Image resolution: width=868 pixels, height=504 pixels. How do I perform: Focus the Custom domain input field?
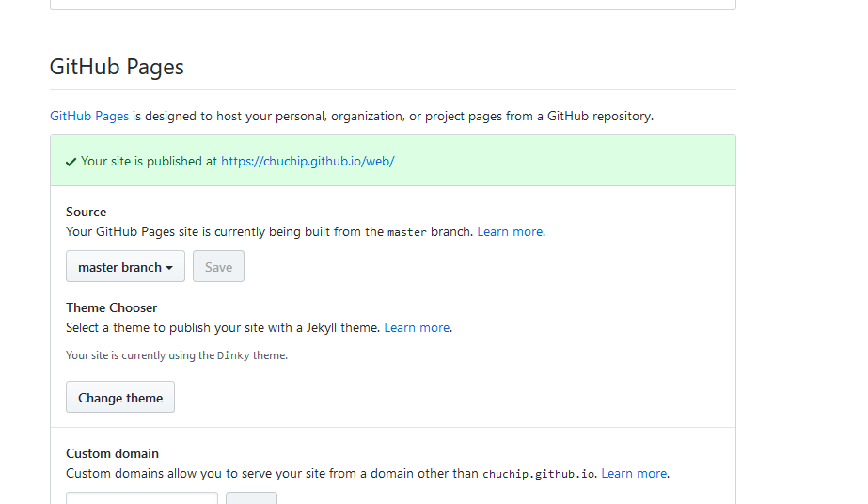coord(142,498)
